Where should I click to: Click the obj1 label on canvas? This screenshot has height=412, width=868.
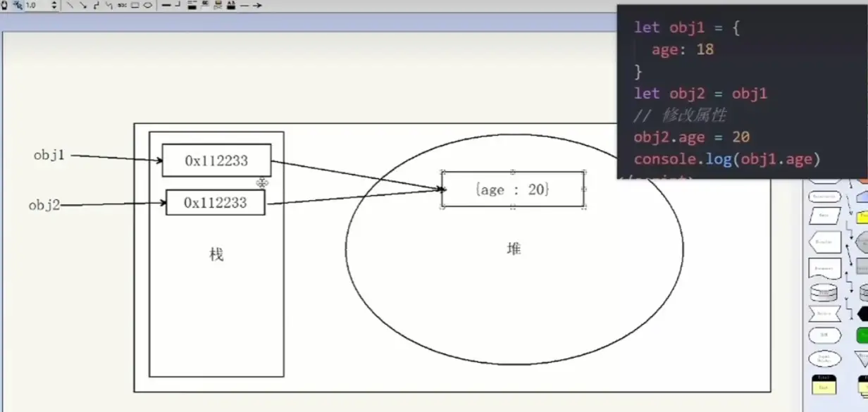pyautogui.click(x=49, y=155)
